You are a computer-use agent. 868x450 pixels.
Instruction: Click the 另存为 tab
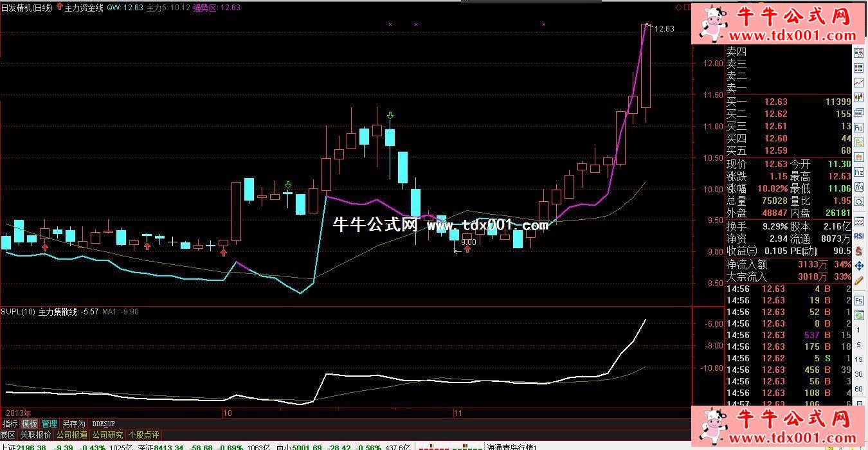[x=73, y=424]
